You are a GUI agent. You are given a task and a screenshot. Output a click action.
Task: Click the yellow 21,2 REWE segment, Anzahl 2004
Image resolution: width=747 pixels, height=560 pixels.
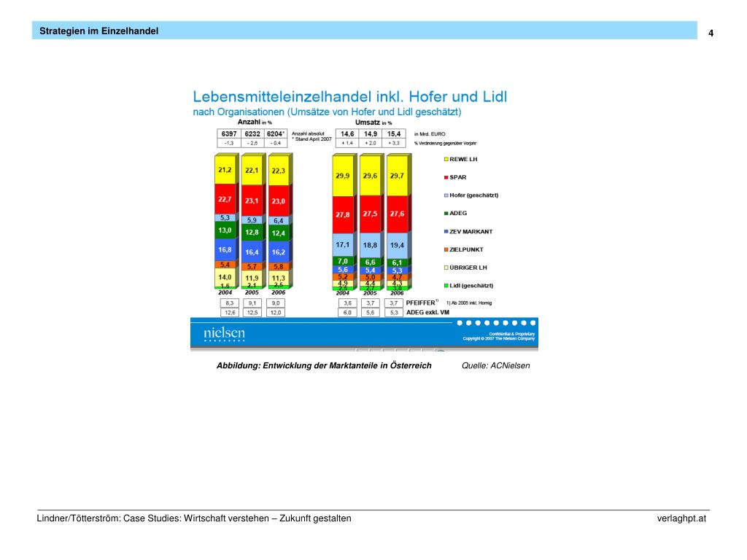tap(225, 170)
